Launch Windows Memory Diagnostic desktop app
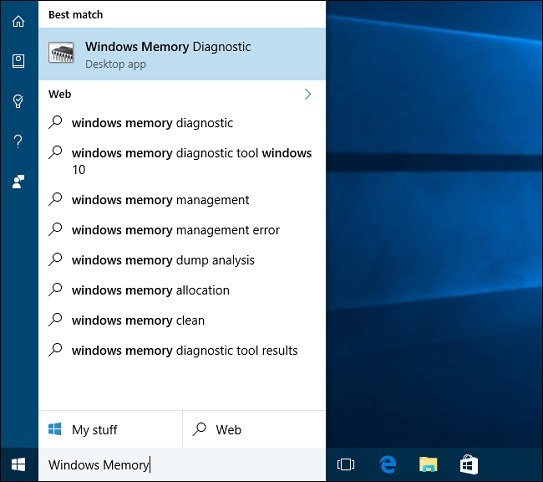 (182, 54)
